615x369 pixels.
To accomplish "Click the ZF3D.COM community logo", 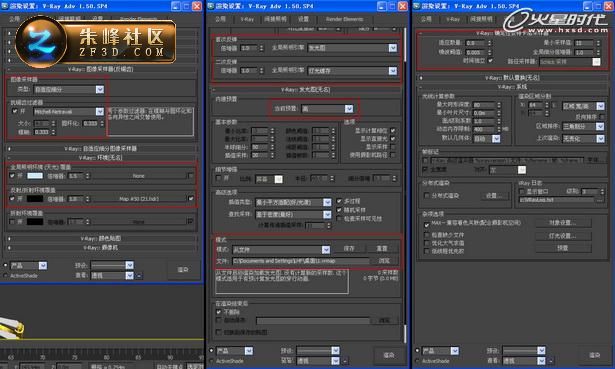I will [x=95, y=41].
